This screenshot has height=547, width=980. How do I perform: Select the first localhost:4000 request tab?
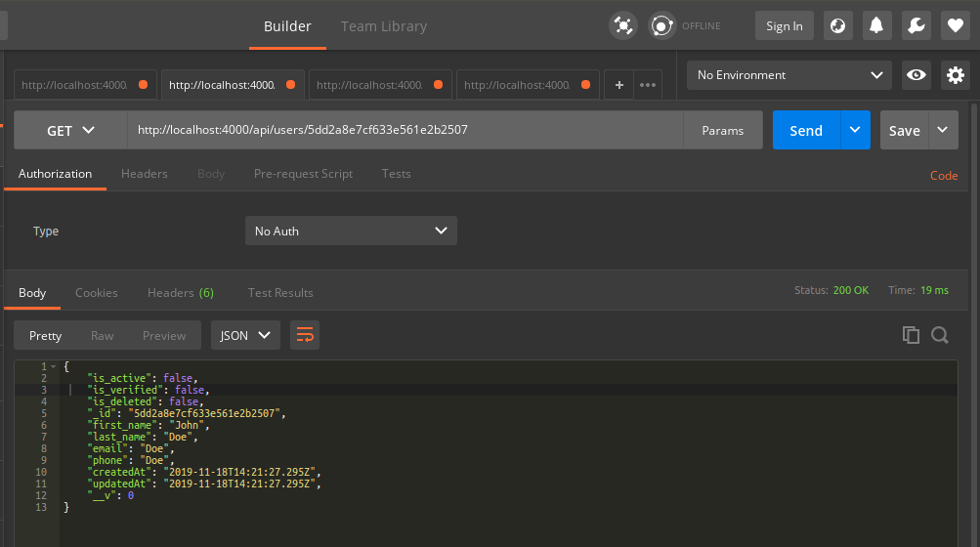pos(85,85)
